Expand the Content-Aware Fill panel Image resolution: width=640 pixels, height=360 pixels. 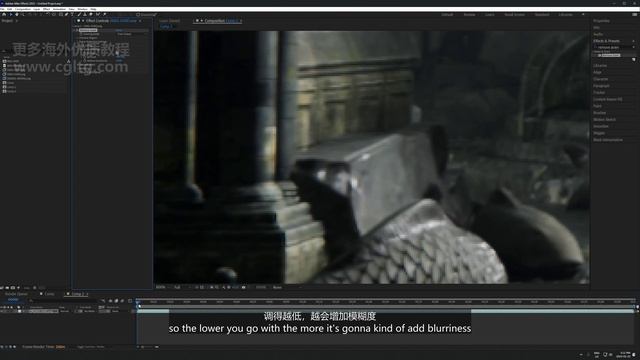(608, 100)
